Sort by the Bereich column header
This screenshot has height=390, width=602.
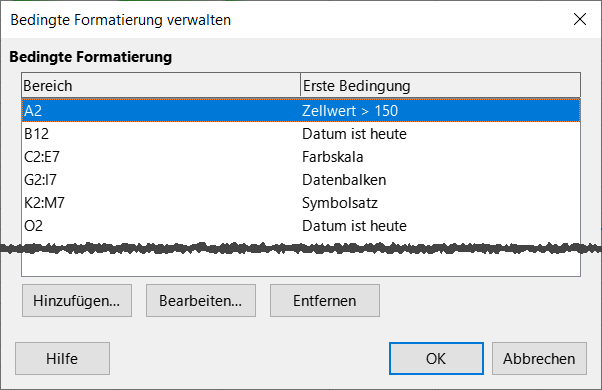click(161, 85)
